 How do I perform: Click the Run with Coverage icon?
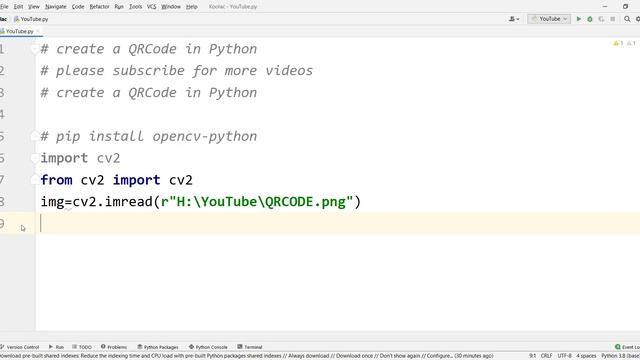coord(601,19)
